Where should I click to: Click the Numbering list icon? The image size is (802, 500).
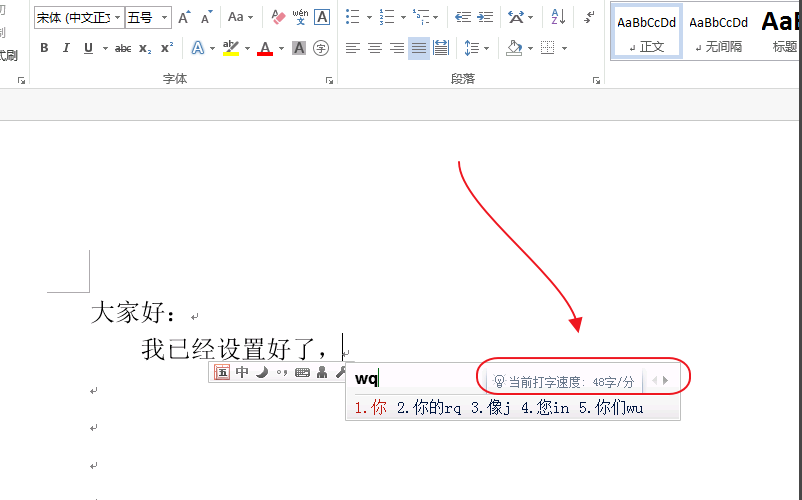pos(387,17)
